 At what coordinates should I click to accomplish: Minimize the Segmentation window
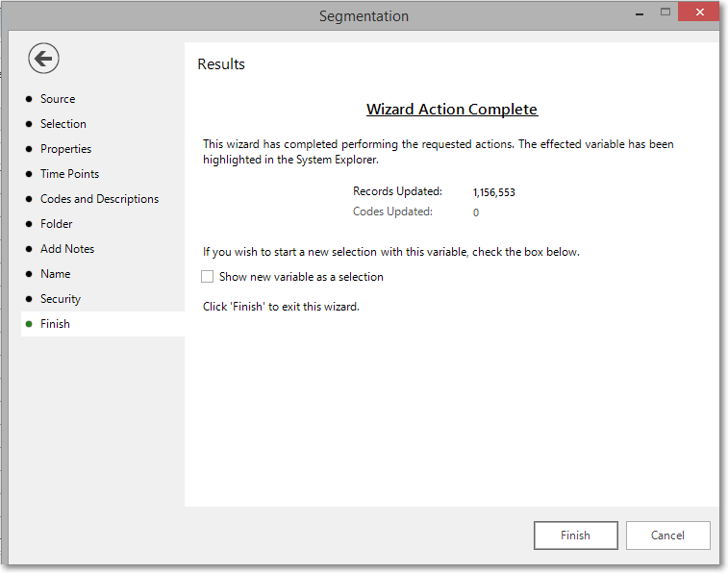click(640, 13)
